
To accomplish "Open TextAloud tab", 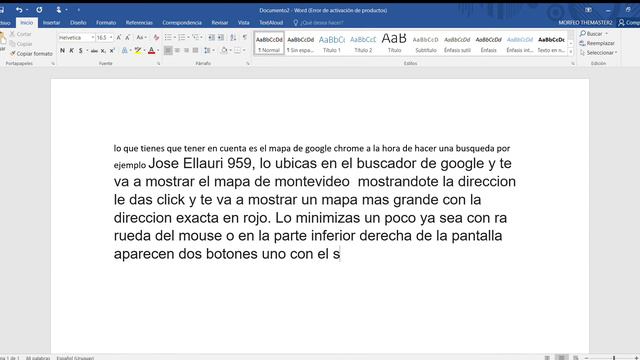I will tap(271, 23).
